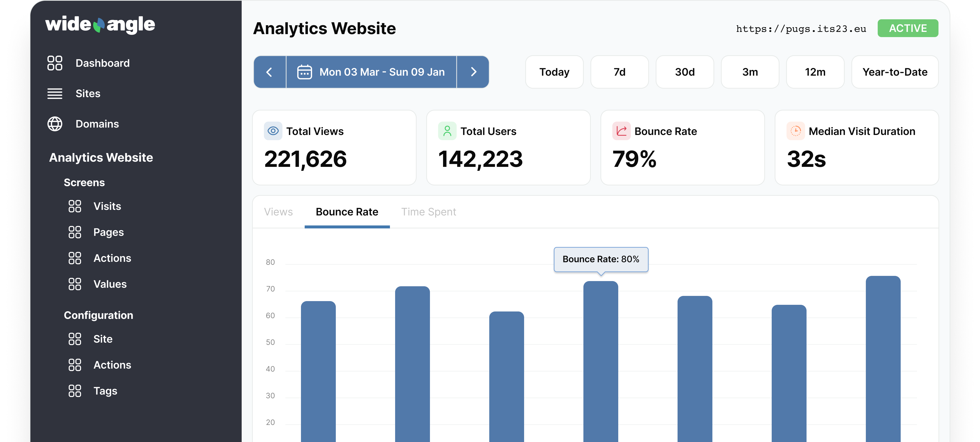Viewport: 980px width, 442px height.
Task: Click the Site grid icon
Action: pyautogui.click(x=75, y=339)
